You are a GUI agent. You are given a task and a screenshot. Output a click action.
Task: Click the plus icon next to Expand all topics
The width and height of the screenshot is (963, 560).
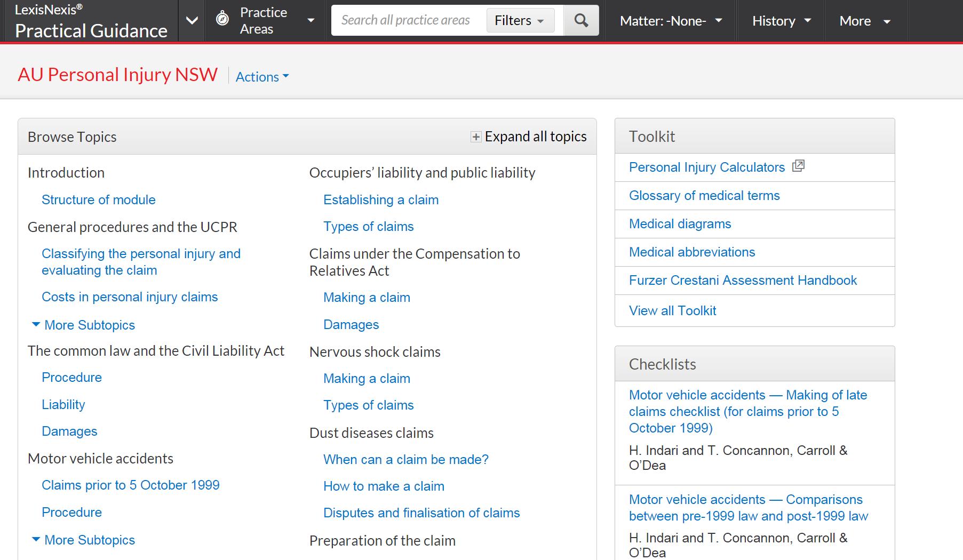click(x=475, y=137)
